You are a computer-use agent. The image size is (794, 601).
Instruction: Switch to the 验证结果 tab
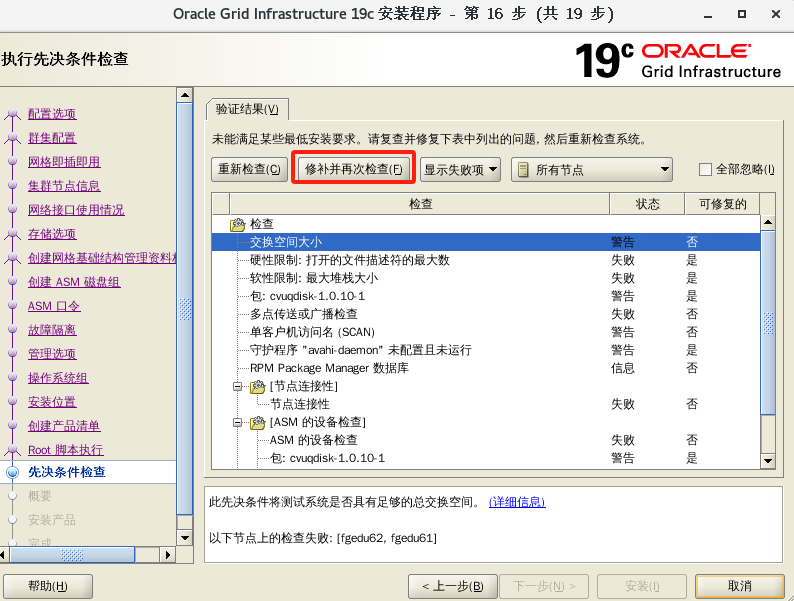(247, 109)
